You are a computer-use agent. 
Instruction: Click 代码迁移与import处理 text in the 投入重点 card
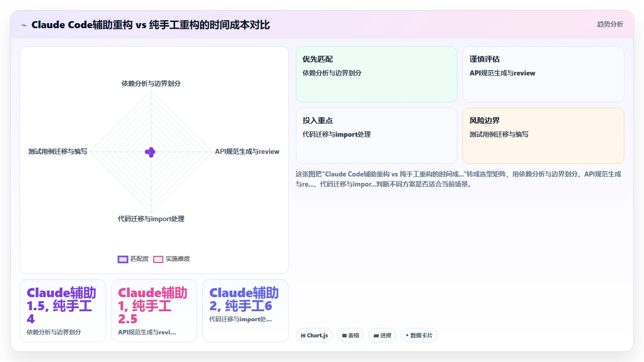[x=337, y=134]
